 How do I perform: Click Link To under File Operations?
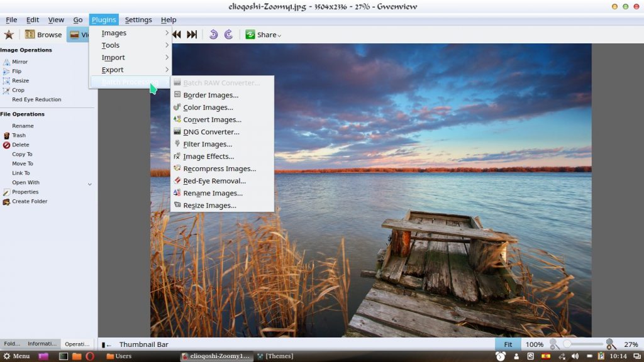(21, 173)
